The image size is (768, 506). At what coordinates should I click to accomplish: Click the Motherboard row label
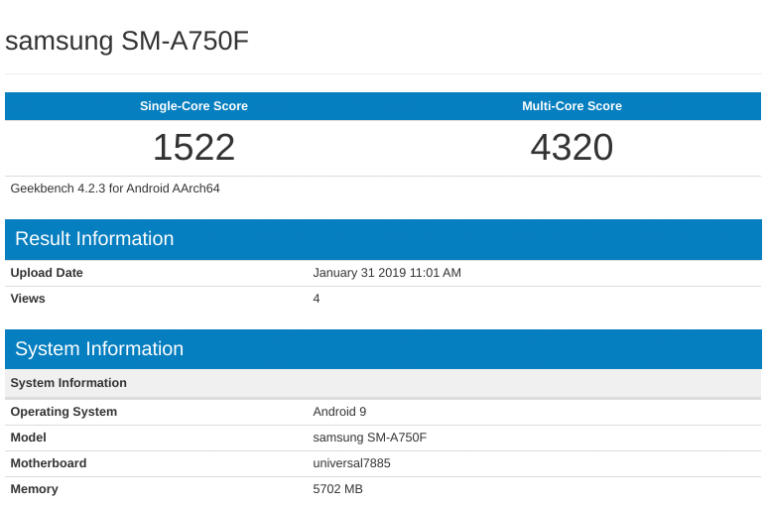click(48, 464)
